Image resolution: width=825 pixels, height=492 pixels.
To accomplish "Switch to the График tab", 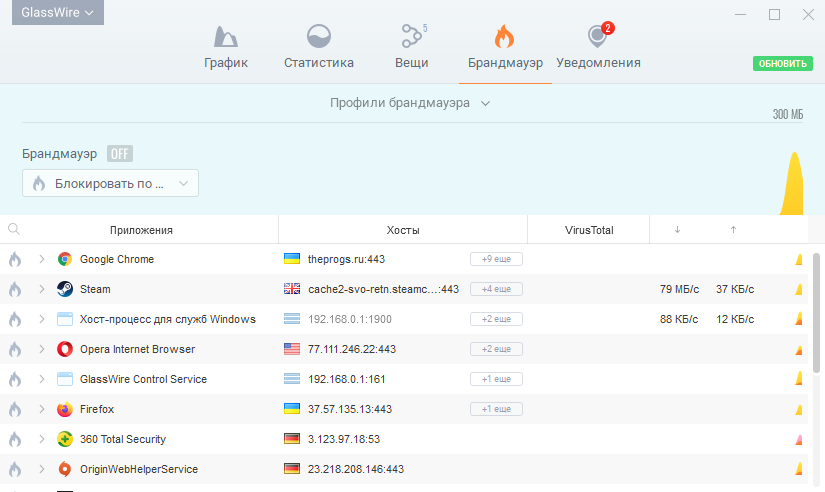I will [x=226, y=47].
